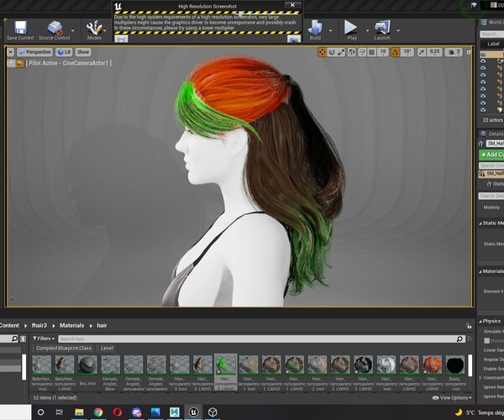Open the viewport options dropdown arrow
The height and width of the screenshot is (420, 504).
pos(11,52)
